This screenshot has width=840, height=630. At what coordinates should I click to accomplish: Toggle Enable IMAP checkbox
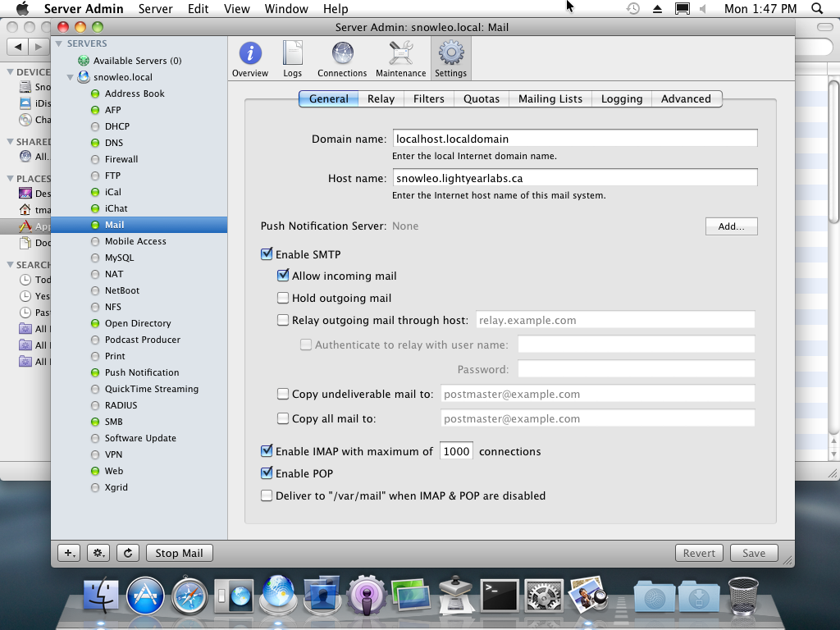point(267,451)
